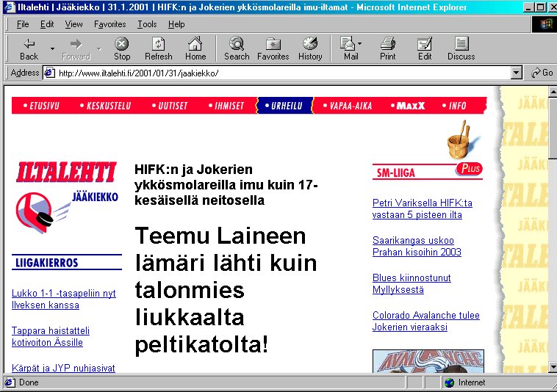The height and width of the screenshot is (392, 557).
Task: Go to the Vapaa-aika section
Action: (x=348, y=106)
